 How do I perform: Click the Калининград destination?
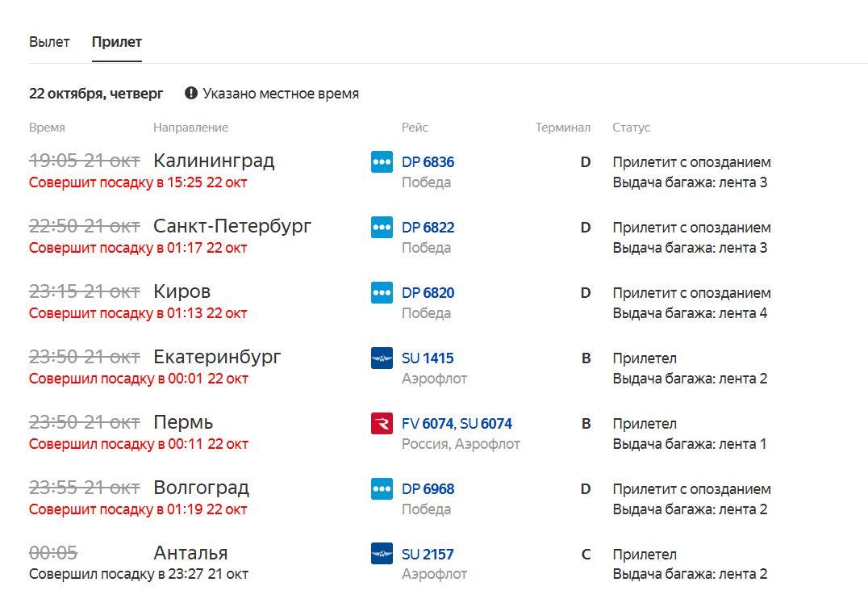pyautogui.click(x=214, y=161)
